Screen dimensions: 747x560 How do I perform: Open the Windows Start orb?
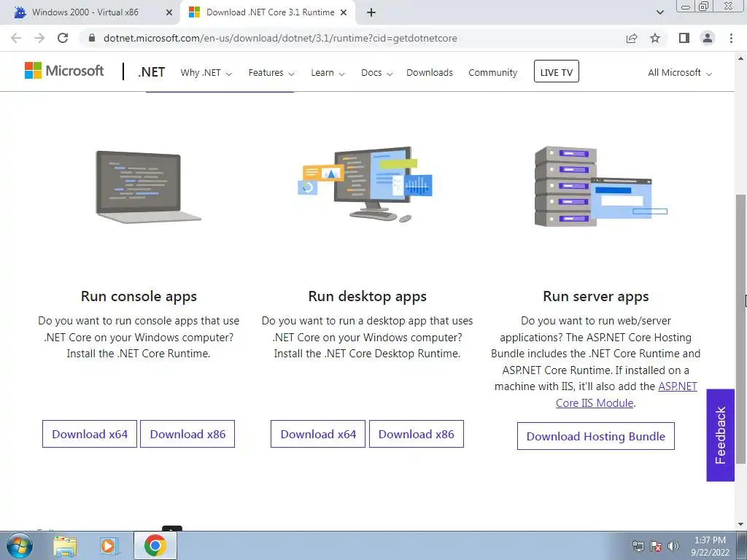pos(20,545)
